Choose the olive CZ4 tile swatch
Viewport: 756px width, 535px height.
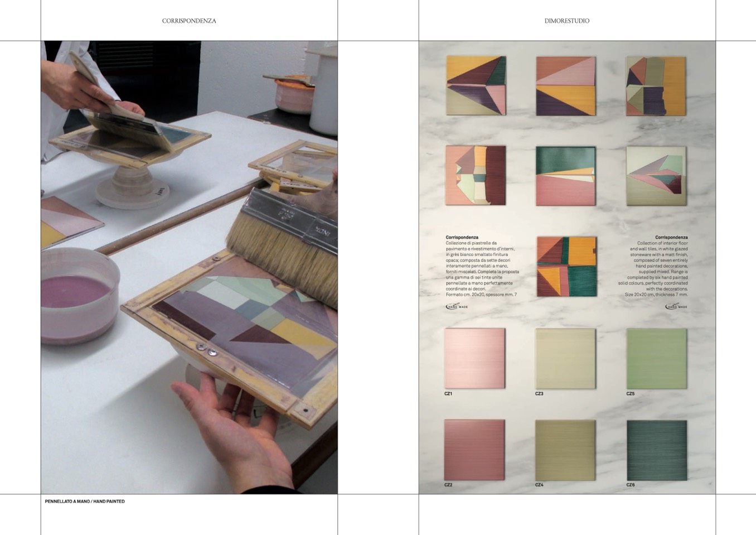565,450
